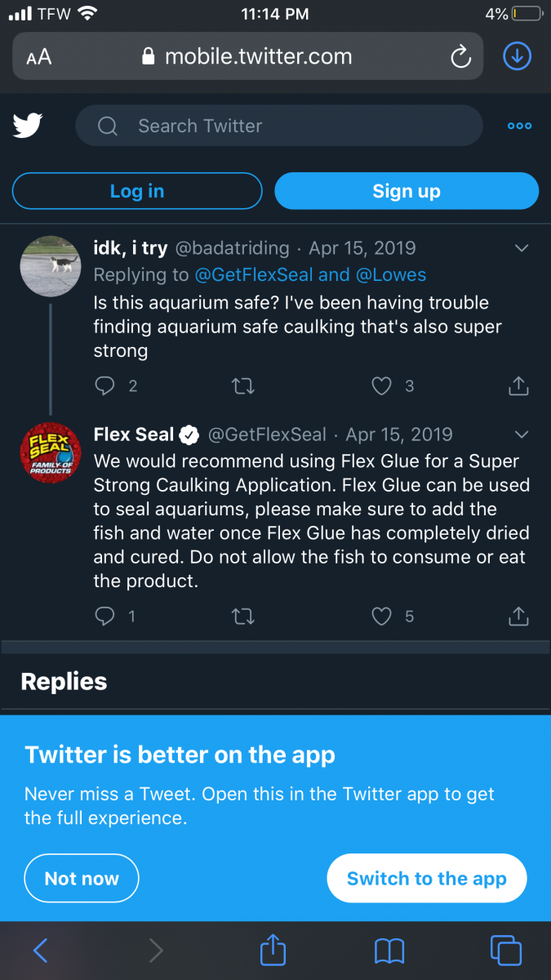Share badatriding's tweet via share icon
The image size is (551, 980).
click(518, 385)
